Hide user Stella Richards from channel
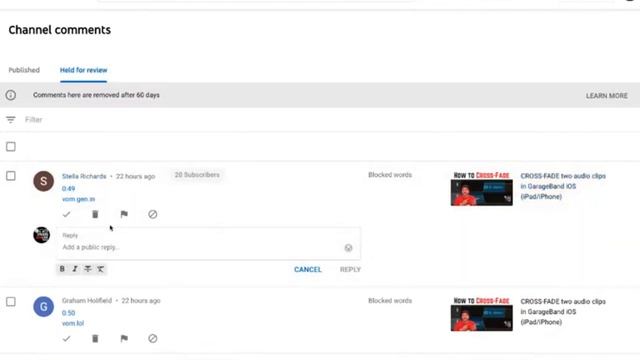The width and height of the screenshot is (640, 360). (153, 214)
